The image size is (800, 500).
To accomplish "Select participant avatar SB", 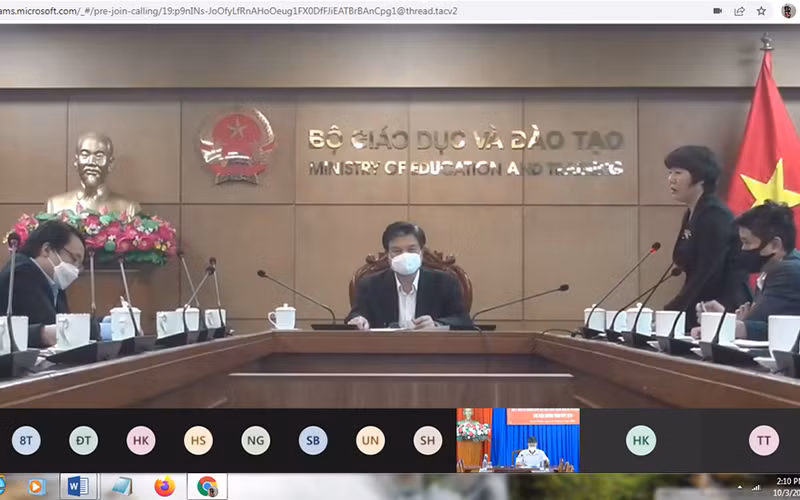I will click(313, 440).
